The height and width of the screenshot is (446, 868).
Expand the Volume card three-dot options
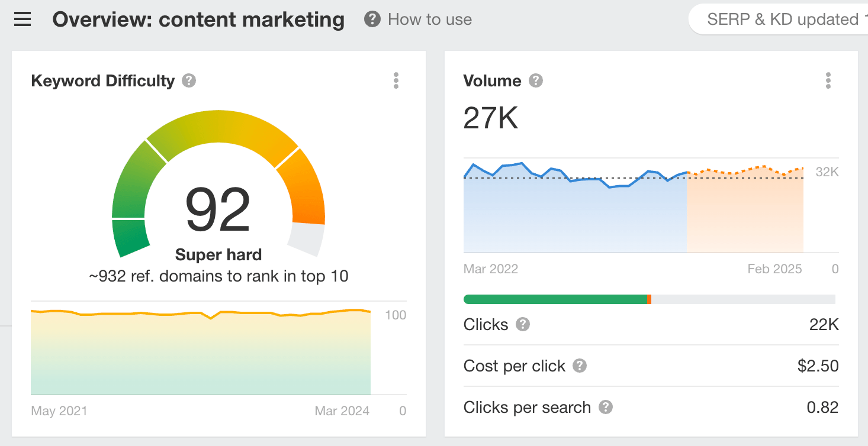click(x=828, y=80)
